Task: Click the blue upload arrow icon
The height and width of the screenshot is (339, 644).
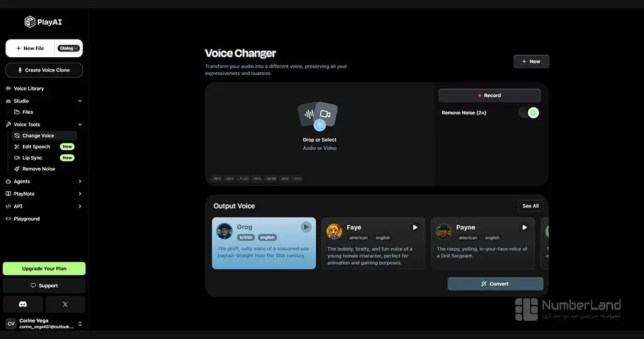Action: tap(319, 125)
